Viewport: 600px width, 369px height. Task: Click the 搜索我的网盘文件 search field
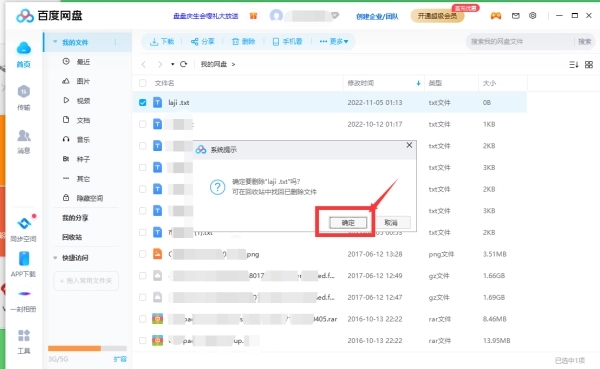[x=520, y=41]
